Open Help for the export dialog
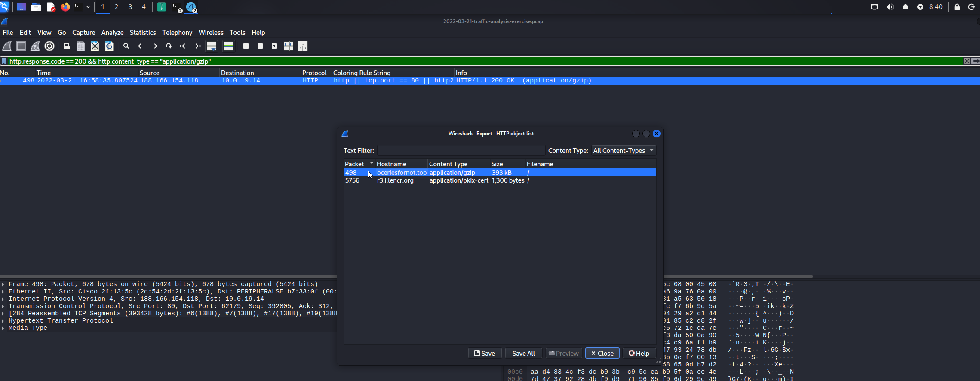980x381 pixels. tap(639, 353)
